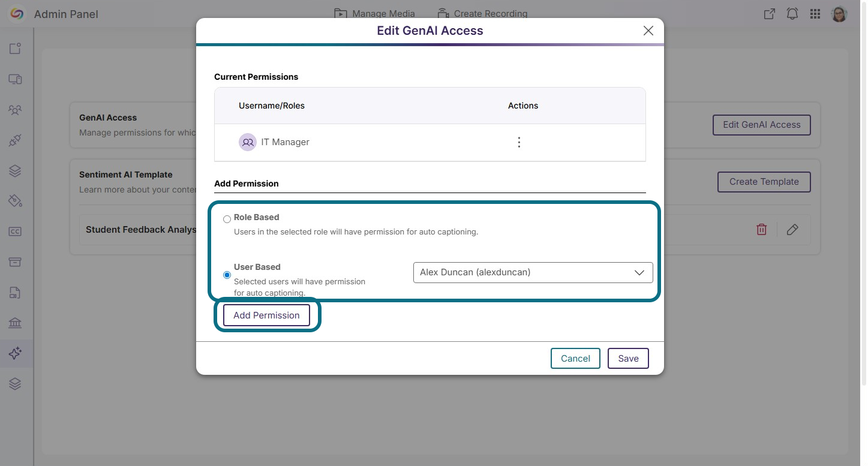This screenshot has height=466, width=868.
Task: Open the apps grid icon
Action: (815, 14)
